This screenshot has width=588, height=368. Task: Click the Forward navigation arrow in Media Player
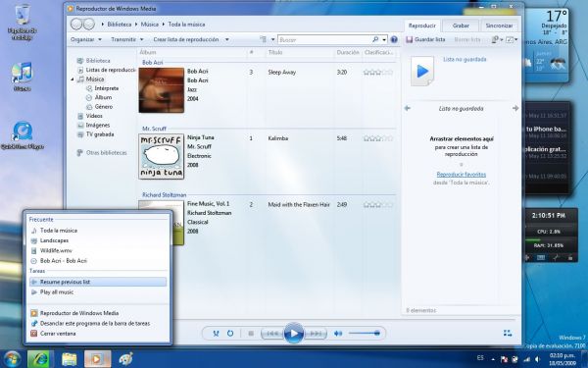(89, 24)
